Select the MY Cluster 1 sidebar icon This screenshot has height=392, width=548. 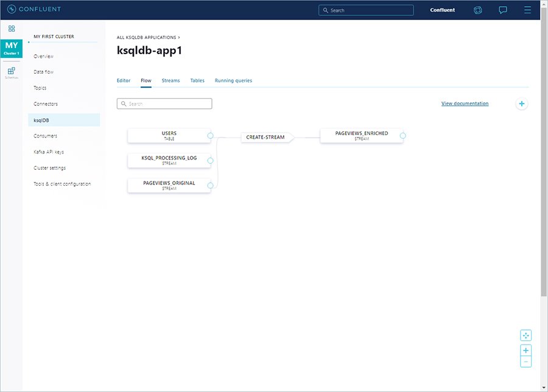(x=11, y=47)
